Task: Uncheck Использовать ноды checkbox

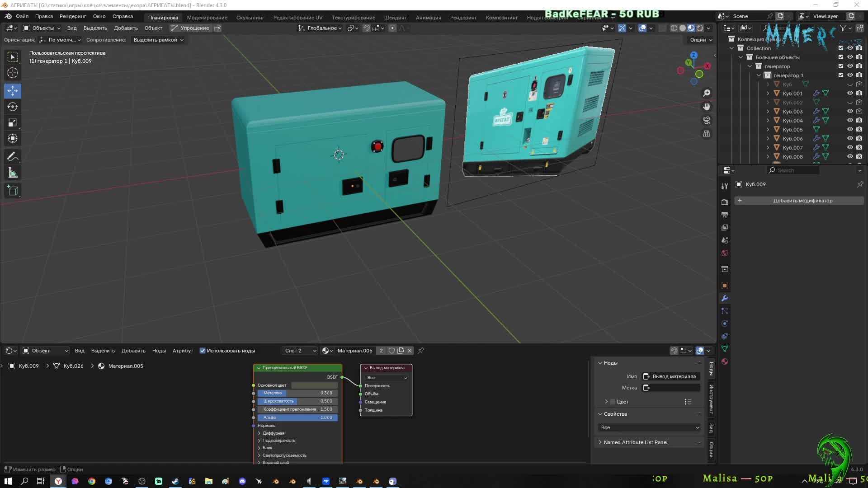Action: pyautogui.click(x=203, y=351)
